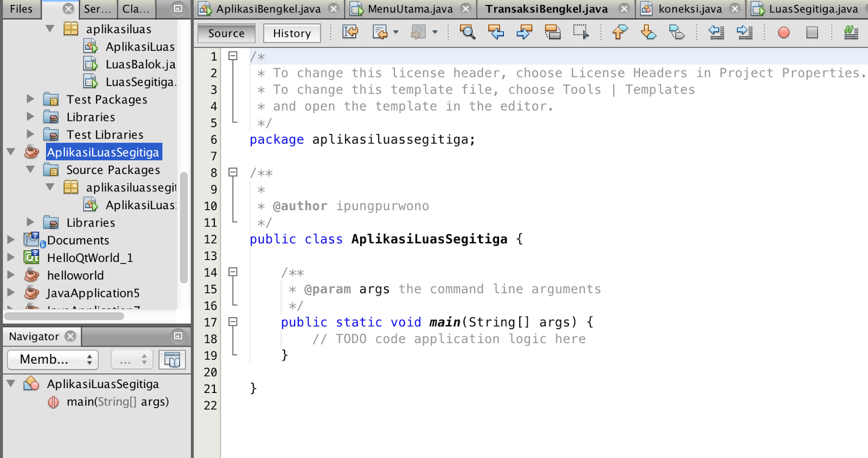Click the Last Edit location toolbar icon

click(350, 33)
